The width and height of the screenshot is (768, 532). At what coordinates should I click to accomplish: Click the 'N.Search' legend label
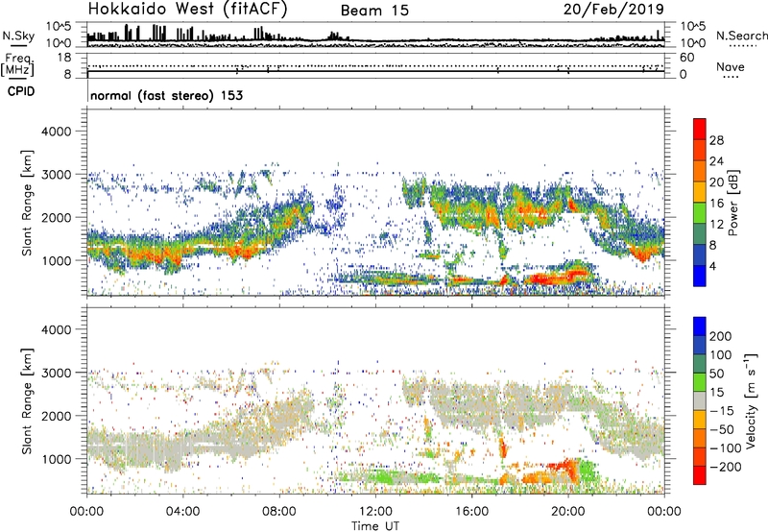pyautogui.click(x=742, y=36)
